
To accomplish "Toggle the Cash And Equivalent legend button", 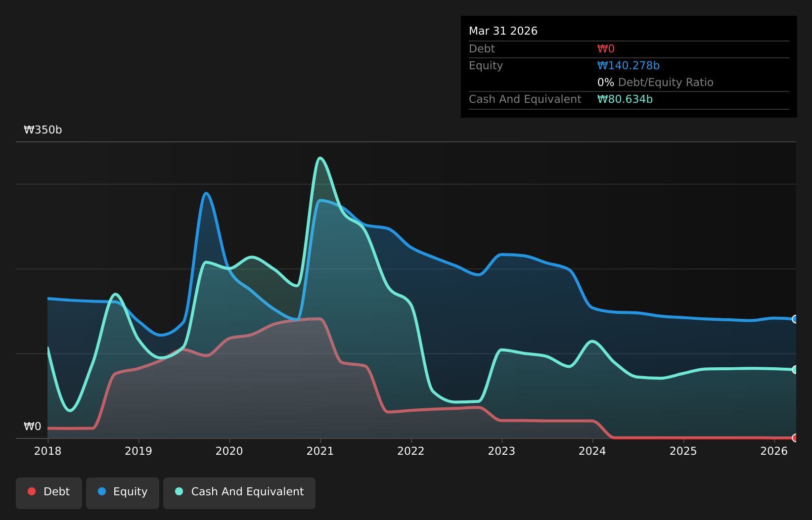I will (239, 493).
